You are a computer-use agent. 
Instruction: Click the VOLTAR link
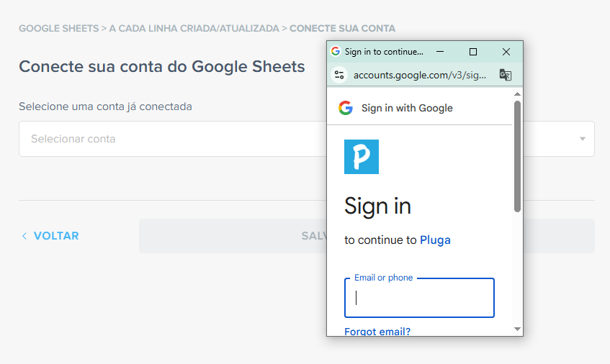56,236
